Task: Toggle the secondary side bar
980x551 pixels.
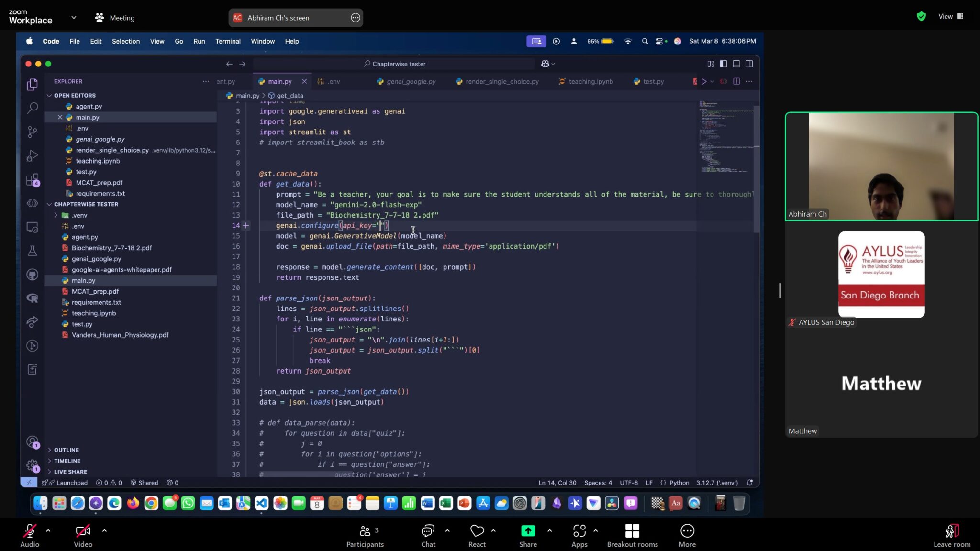Action: coord(749,64)
